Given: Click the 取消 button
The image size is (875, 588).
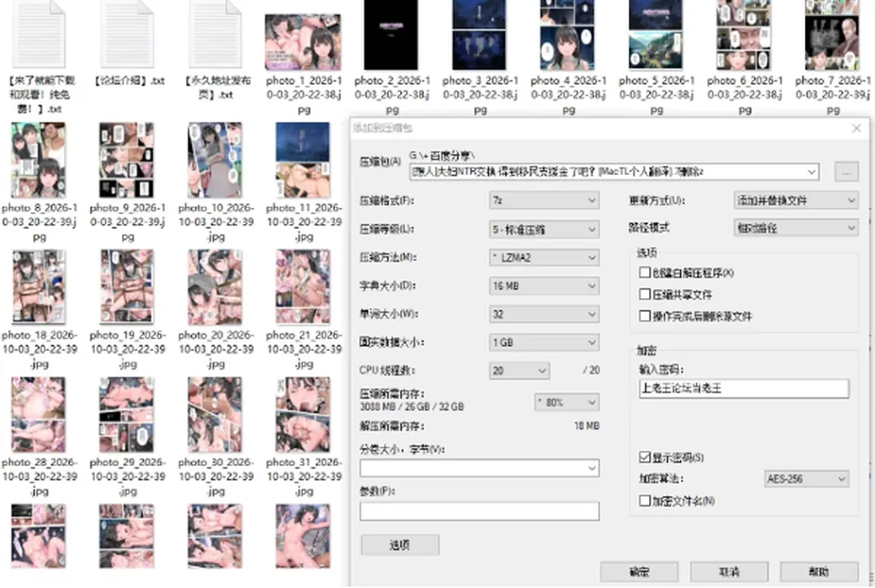Looking at the screenshot, I should [729, 572].
